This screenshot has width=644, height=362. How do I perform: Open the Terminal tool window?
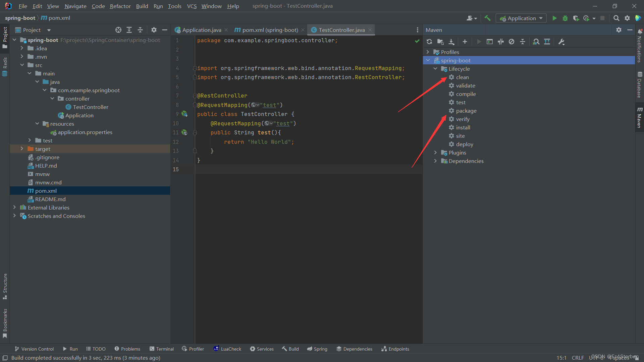point(162,349)
